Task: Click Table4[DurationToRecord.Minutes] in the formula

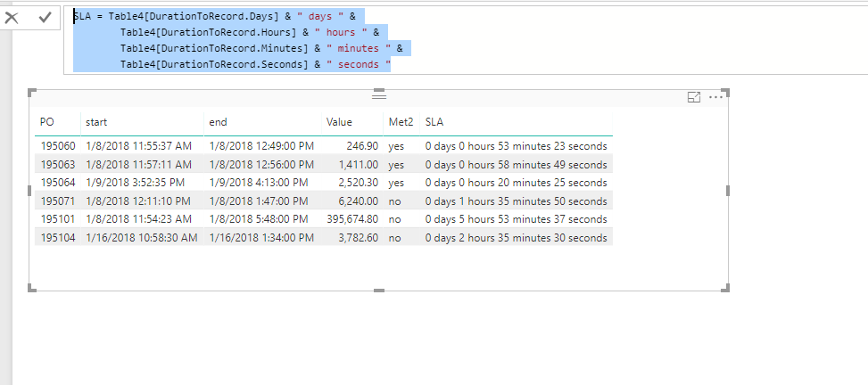Action: pyautogui.click(x=214, y=49)
